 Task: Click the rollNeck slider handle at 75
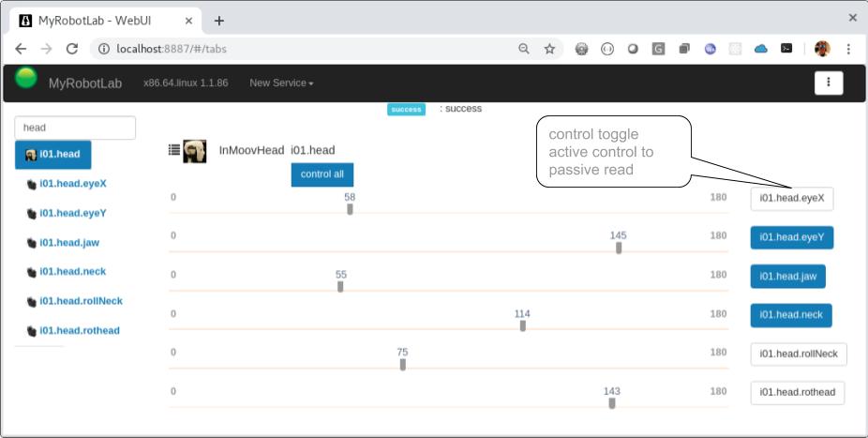pos(402,364)
